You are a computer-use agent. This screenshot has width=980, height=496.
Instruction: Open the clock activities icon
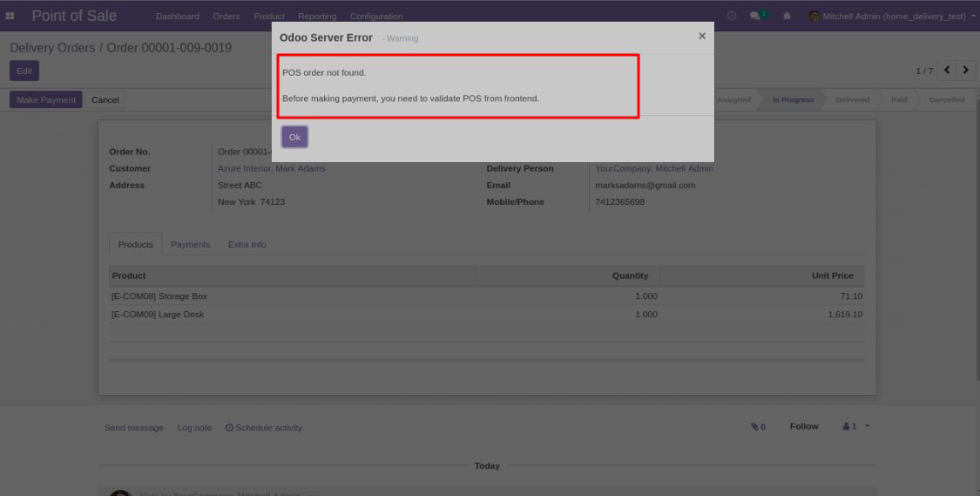(x=731, y=16)
